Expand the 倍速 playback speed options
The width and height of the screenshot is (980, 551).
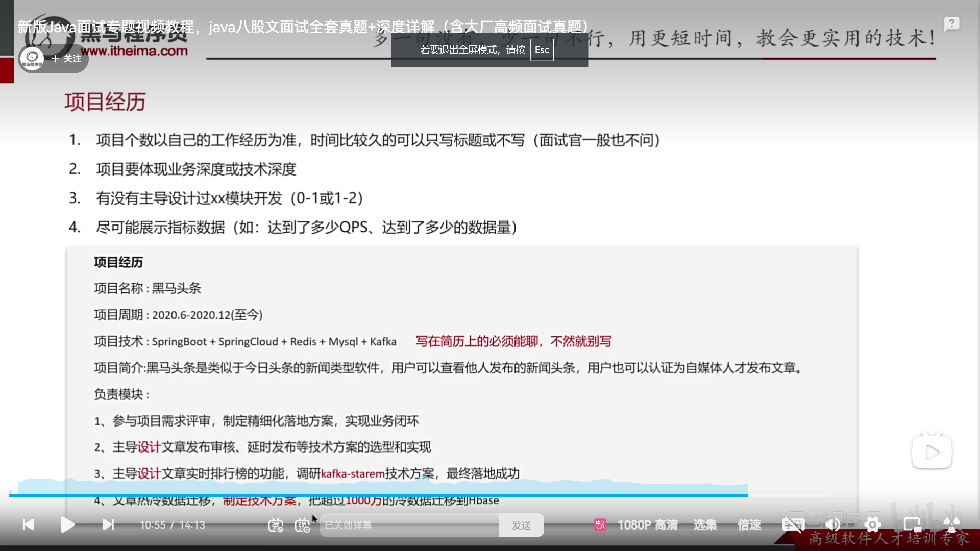click(x=749, y=524)
